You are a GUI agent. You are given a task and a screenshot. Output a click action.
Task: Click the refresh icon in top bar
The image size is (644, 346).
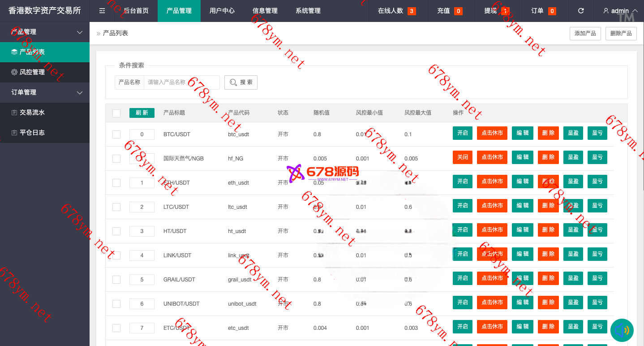[581, 11]
